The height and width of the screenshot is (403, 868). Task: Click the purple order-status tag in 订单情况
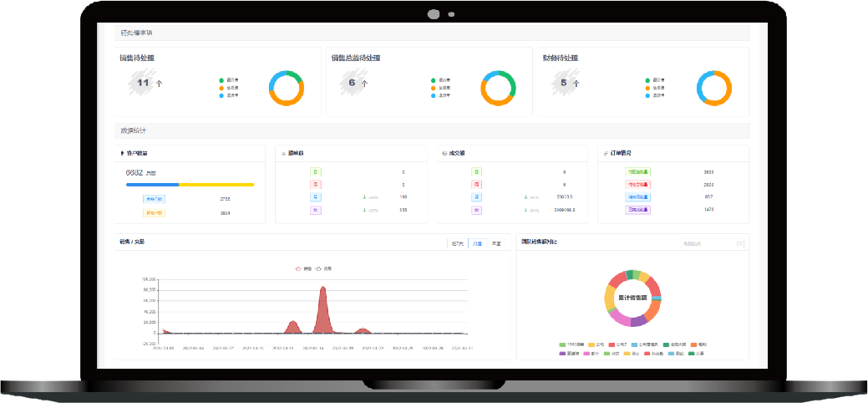coord(637,210)
